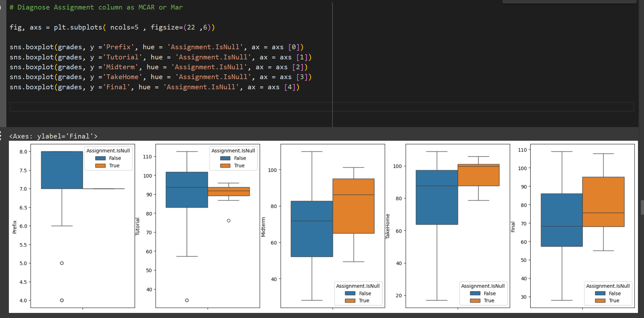Click the Assignment.IsNull legend in the Midterm plot

click(x=358, y=286)
